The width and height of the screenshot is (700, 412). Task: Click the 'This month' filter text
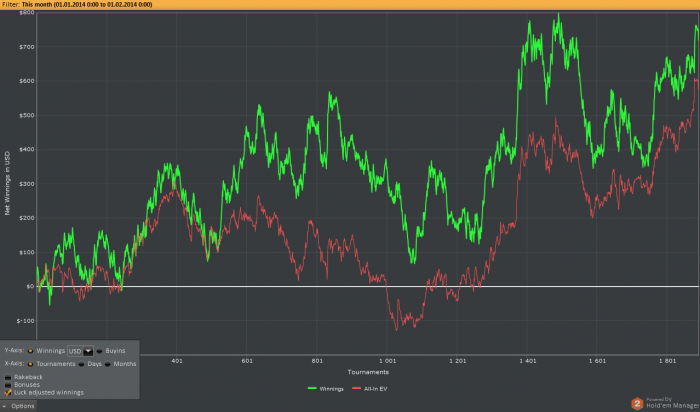coord(36,4)
